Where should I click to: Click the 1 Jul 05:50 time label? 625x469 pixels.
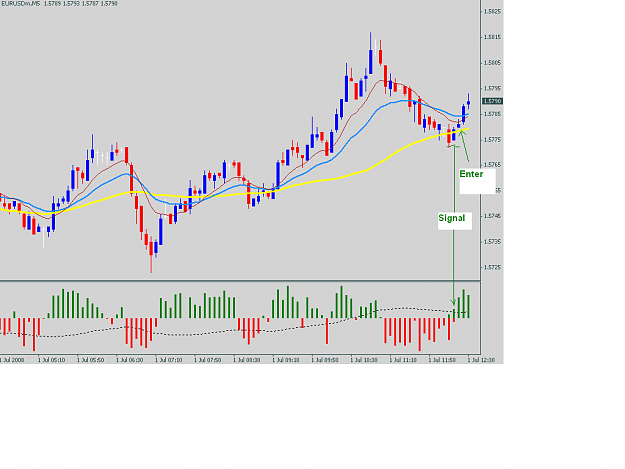tap(90, 360)
